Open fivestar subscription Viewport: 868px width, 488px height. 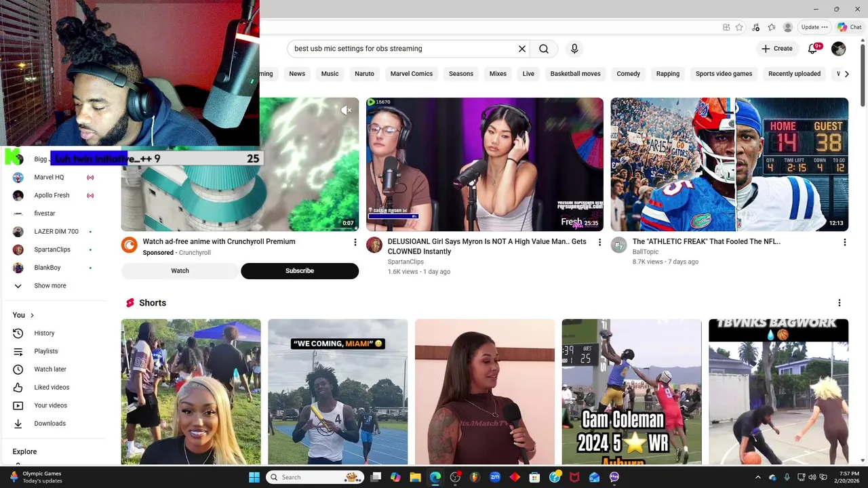point(54,213)
